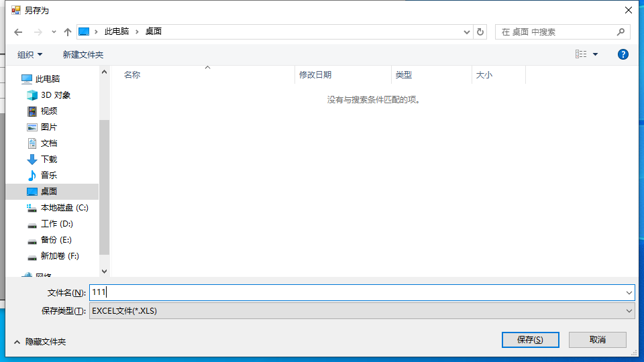The height and width of the screenshot is (362, 644).
Task: Click the Back navigation arrow
Action: coord(18,32)
